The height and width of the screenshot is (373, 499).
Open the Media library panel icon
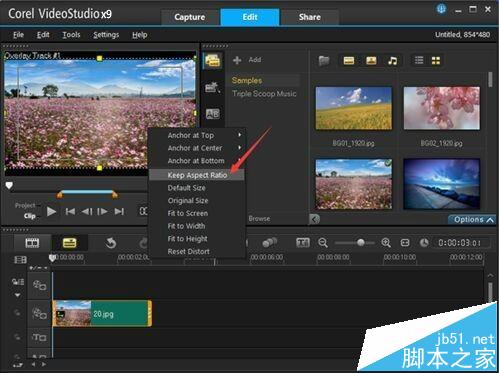pos(212,61)
